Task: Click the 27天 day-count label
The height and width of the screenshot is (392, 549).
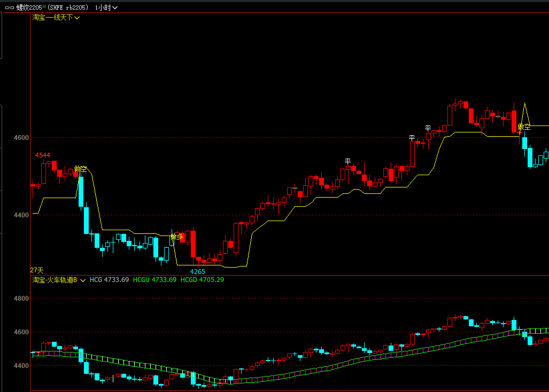Action: coord(37,270)
